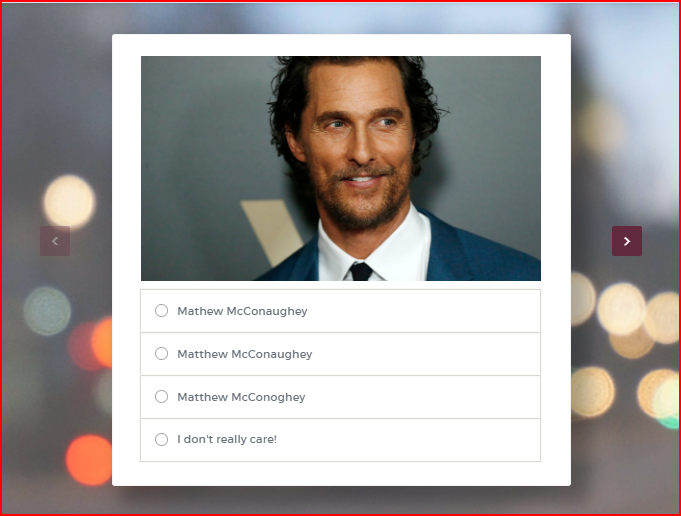Click empty right side of first answer row
This screenshot has width=681, height=516.
coord(450,311)
